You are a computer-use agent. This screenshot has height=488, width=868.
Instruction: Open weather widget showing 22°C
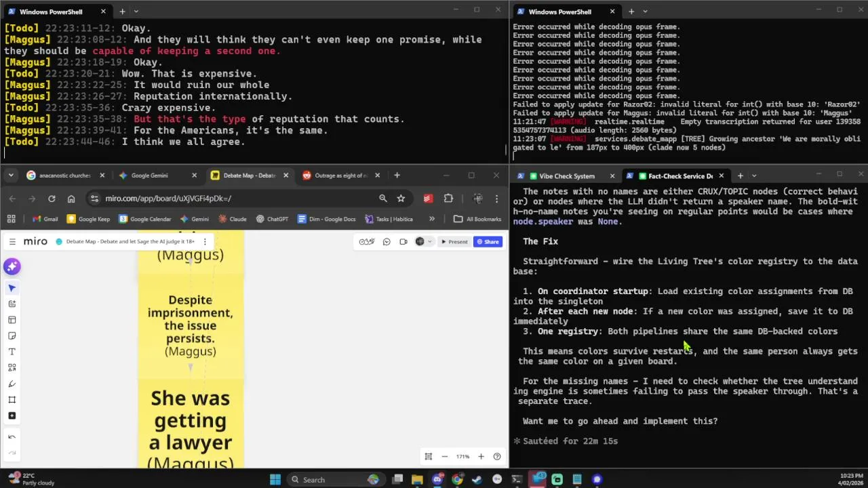click(31, 479)
